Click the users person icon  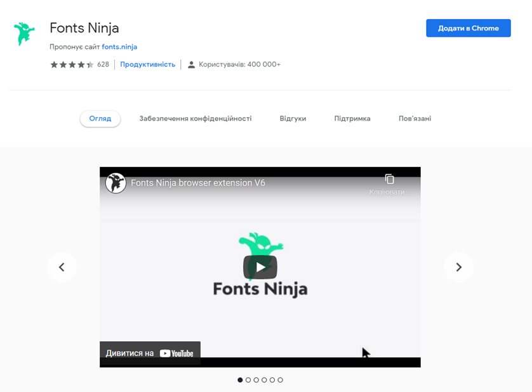click(x=191, y=65)
